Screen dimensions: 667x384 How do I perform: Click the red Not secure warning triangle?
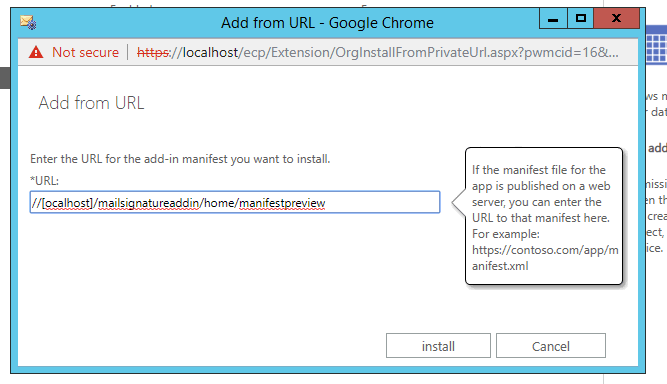[36, 52]
